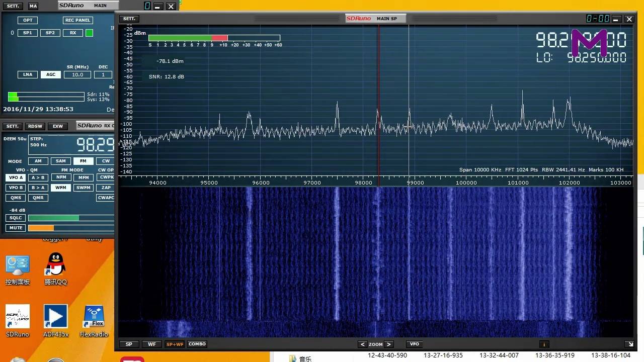Select NFM narrow FM mode

tap(61, 177)
